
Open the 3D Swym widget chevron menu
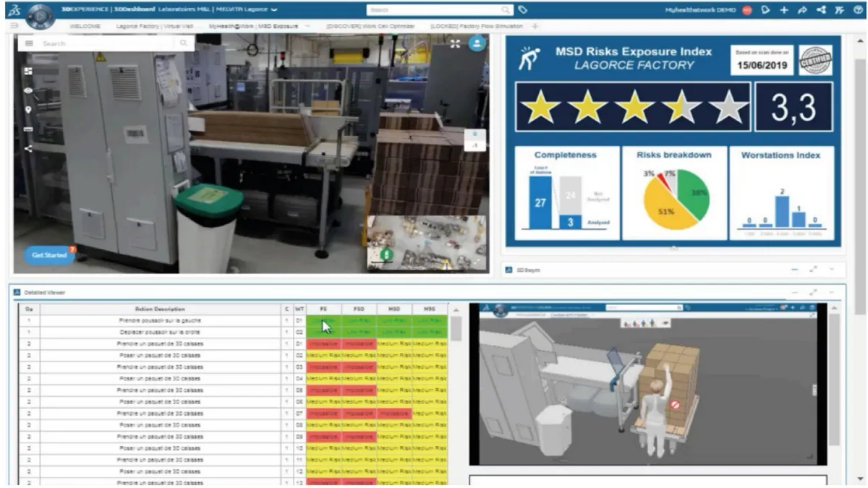click(832, 269)
